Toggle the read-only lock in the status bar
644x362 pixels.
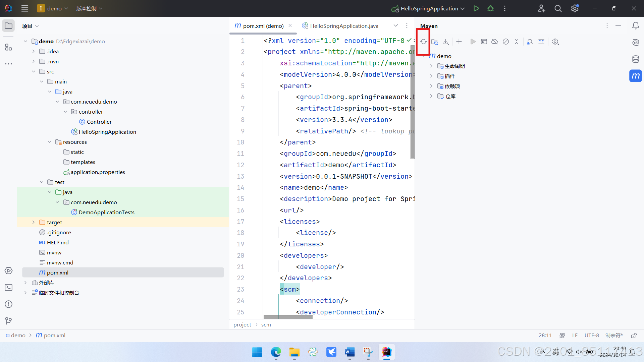[x=634, y=336]
